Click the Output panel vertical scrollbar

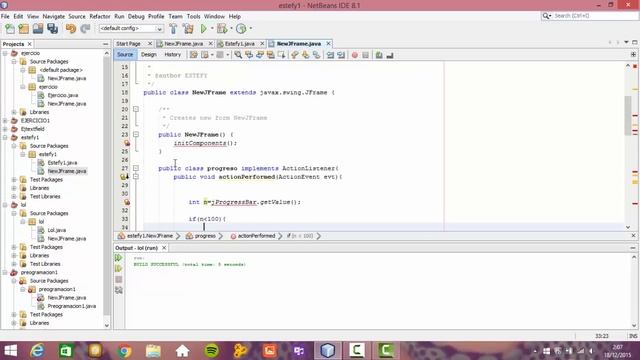[x=634, y=291]
